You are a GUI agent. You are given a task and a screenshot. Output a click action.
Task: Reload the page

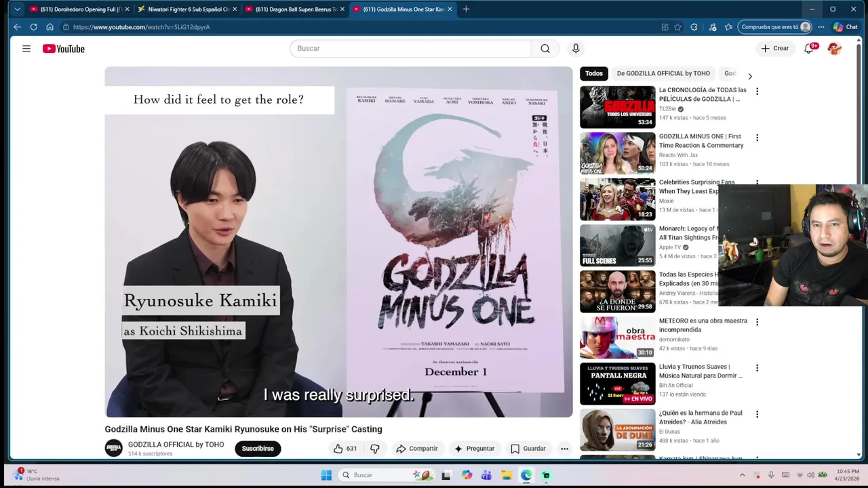(x=33, y=27)
